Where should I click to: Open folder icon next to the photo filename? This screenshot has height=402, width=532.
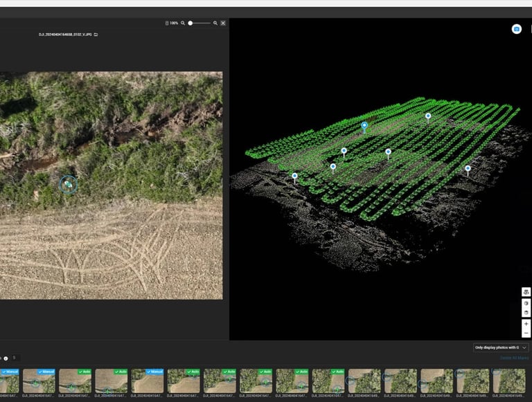tap(96, 34)
